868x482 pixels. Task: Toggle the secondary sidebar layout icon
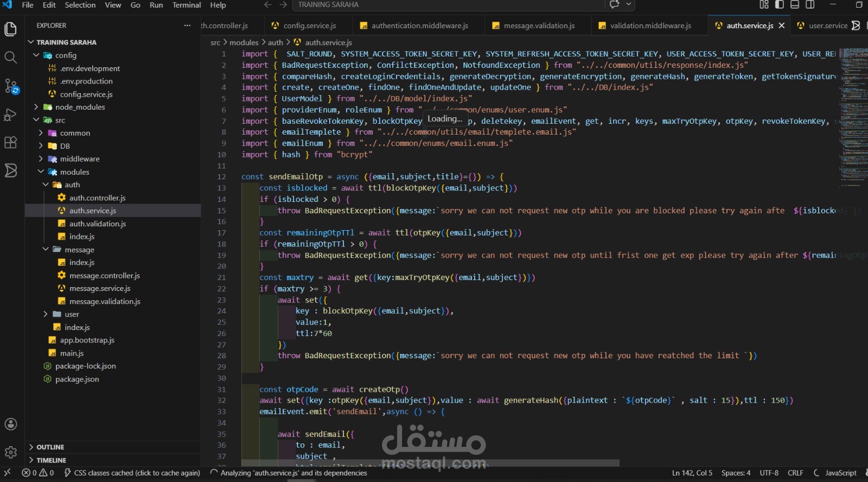pyautogui.click(x=810, y=5)
